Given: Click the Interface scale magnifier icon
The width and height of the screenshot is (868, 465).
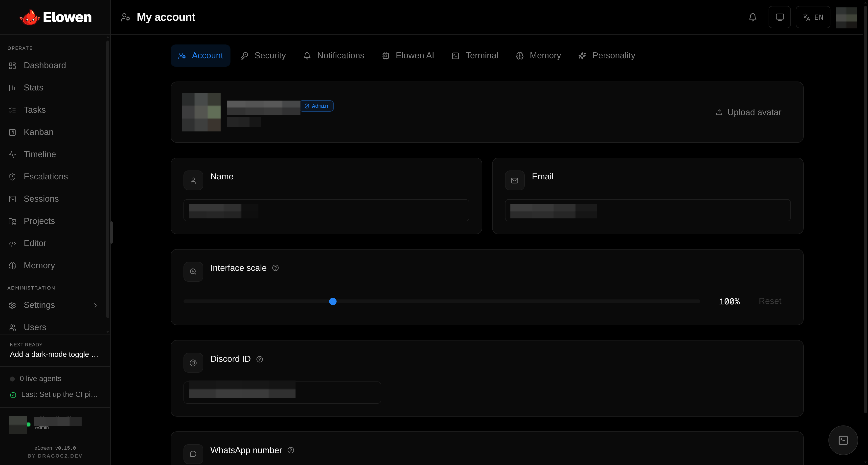Looking at the screenshot, I should pyautogui.click(x=193, y=272).
